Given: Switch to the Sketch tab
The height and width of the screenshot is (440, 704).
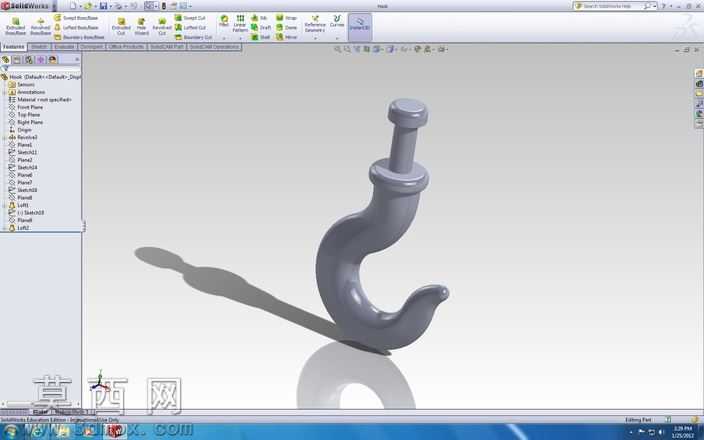Looking at the screenshot, I should (x=39, y=47).
